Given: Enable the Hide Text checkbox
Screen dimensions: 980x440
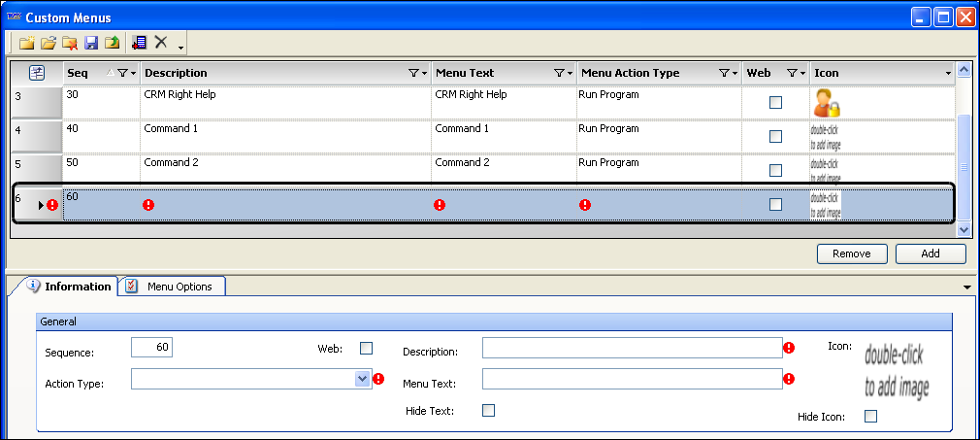Looking at the screenshot, I should click(x=488, y=411).
